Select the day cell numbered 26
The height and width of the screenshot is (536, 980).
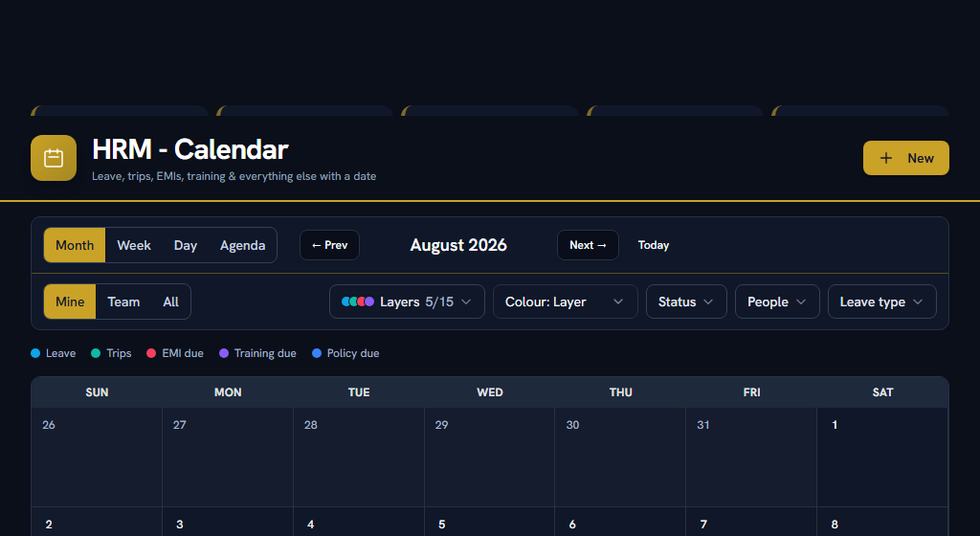(97, 458)
